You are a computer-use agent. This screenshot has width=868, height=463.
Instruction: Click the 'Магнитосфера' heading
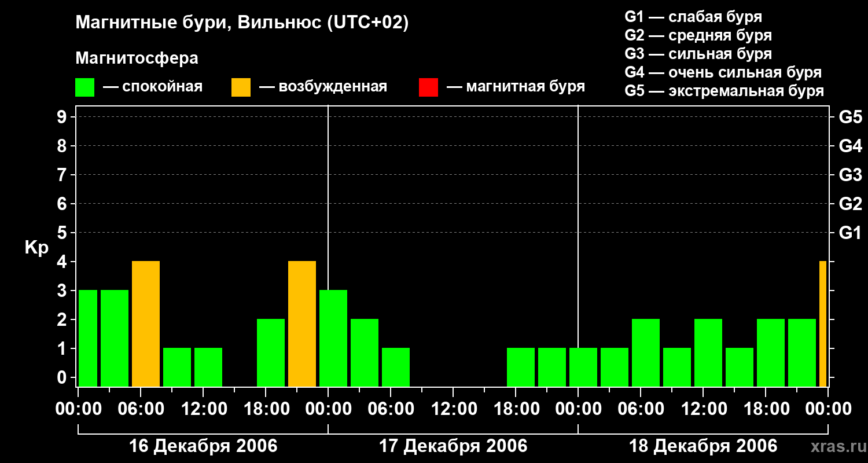point(137,58)
